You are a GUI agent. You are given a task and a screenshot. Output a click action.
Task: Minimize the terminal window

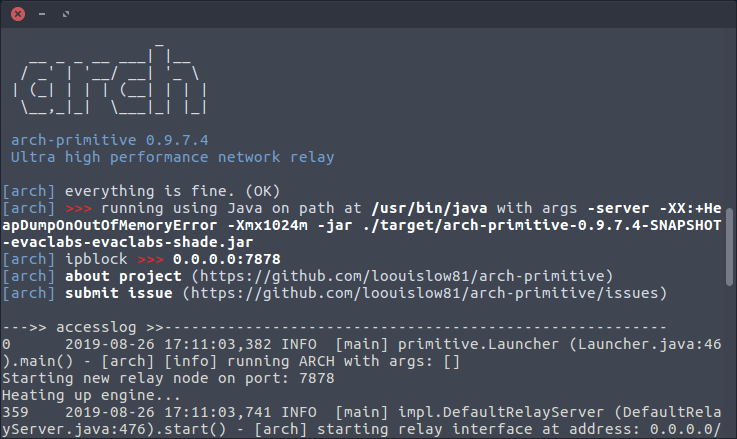42,14
